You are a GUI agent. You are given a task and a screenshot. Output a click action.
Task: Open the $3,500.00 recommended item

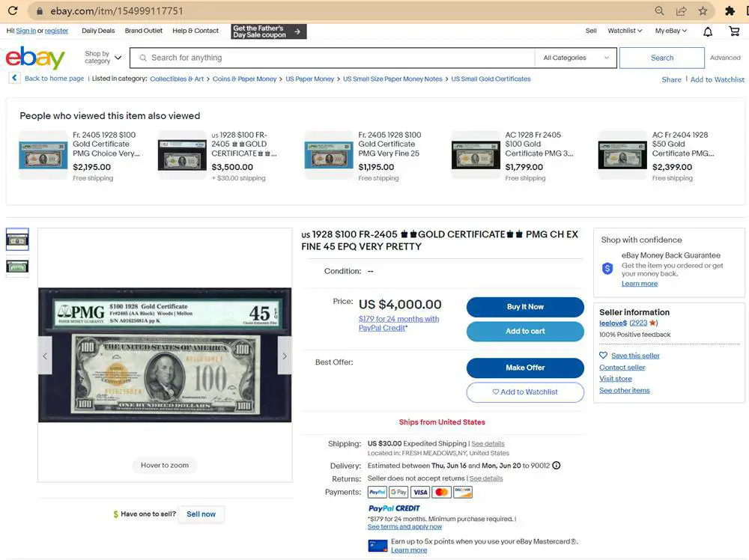point(218,156)
